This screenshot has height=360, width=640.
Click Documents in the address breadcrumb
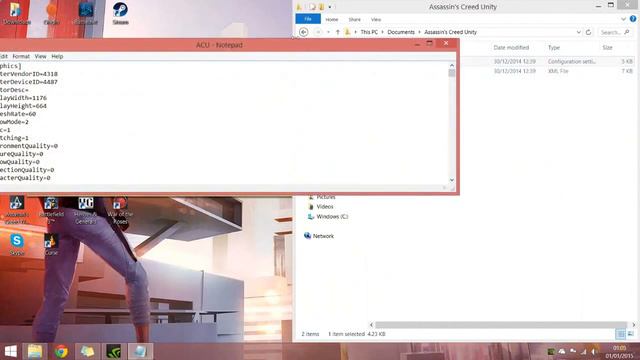401,32
